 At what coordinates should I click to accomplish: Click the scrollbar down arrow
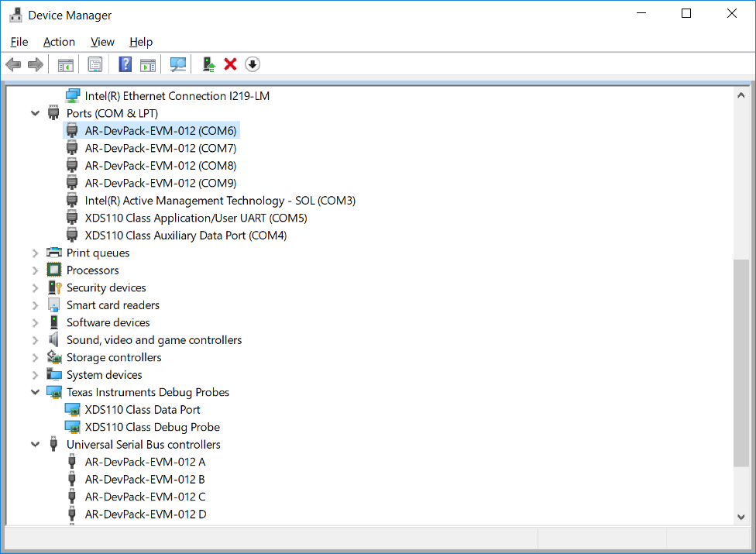click(741, 517)
